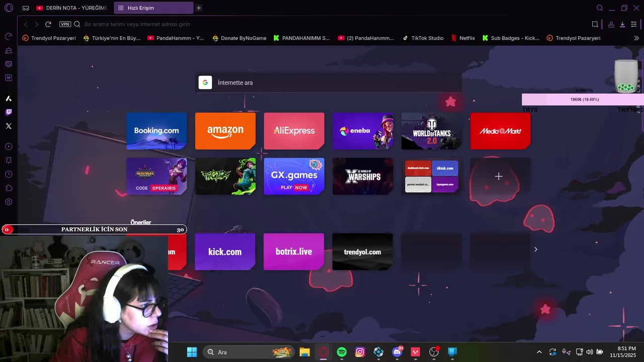Screen dimensions: 644x362
Task: Open the profile account icon
Action: point(611,24)
